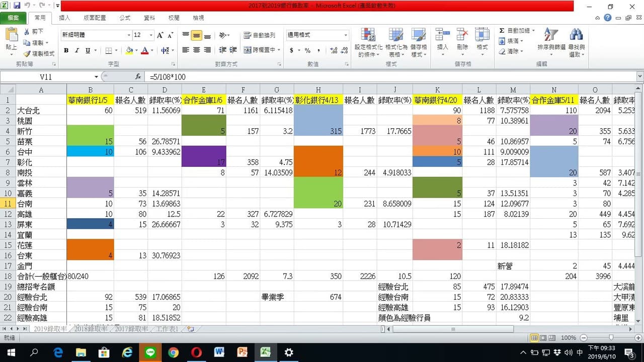
Task: Open the 2018錄取率 sheet tab
Action: 91,329
